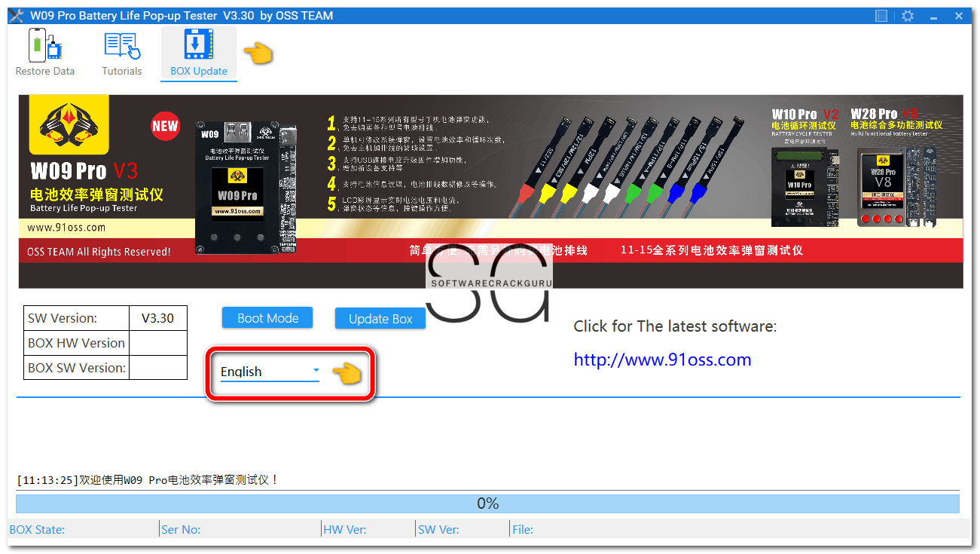Click Ser No: in status bar
This screenshot has height=554, width=980.
pos(181,529)
